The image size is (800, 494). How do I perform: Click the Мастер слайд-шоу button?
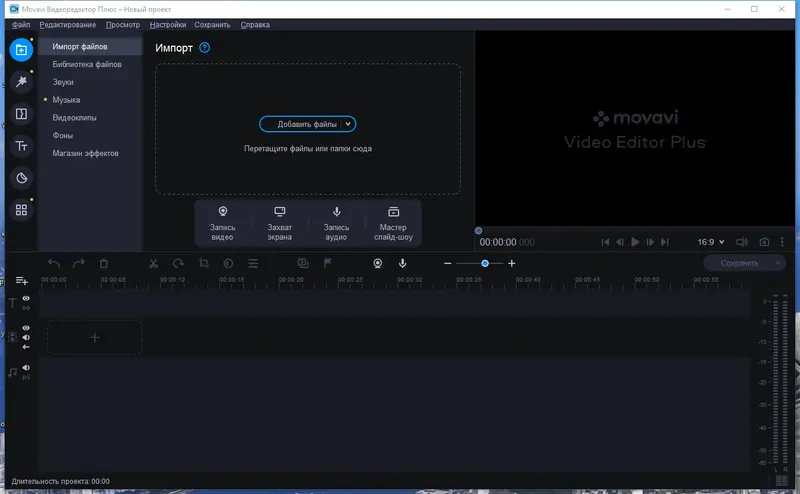coord(393,223)
